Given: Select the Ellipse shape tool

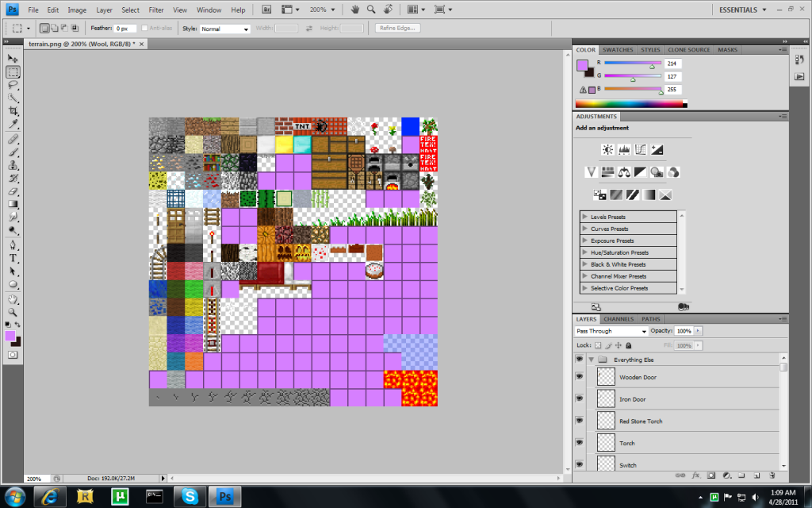Looking at the screenshot, I should point(13,284).
